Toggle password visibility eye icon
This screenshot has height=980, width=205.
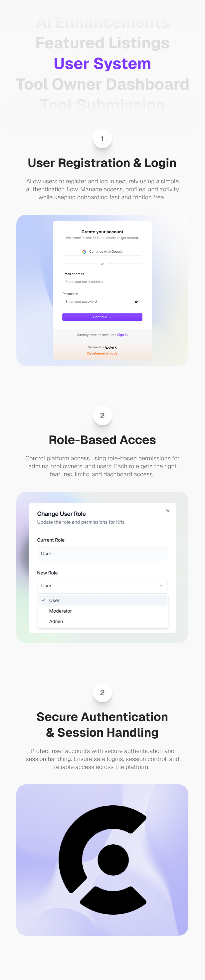[x=136, y=302]
